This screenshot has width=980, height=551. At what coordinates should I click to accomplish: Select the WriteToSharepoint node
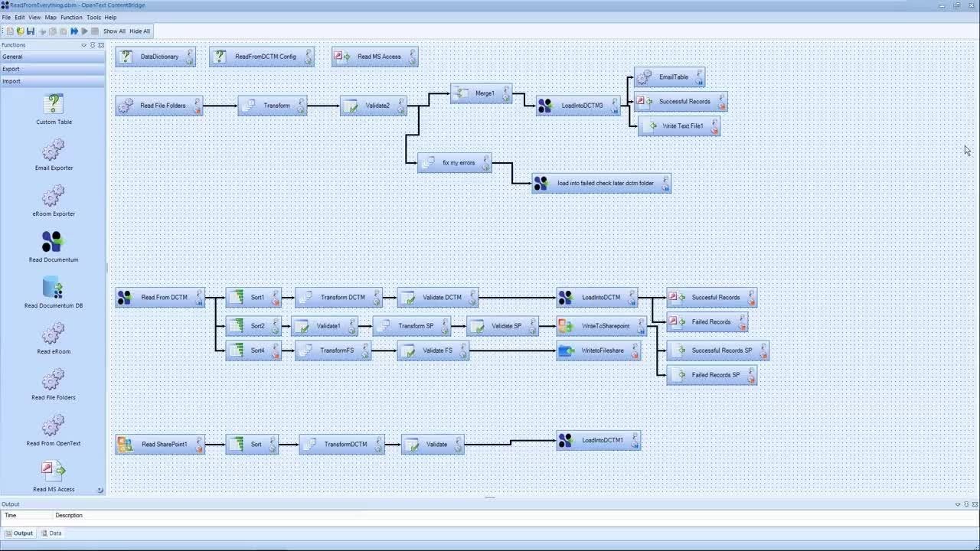click(x=602, y=326)
